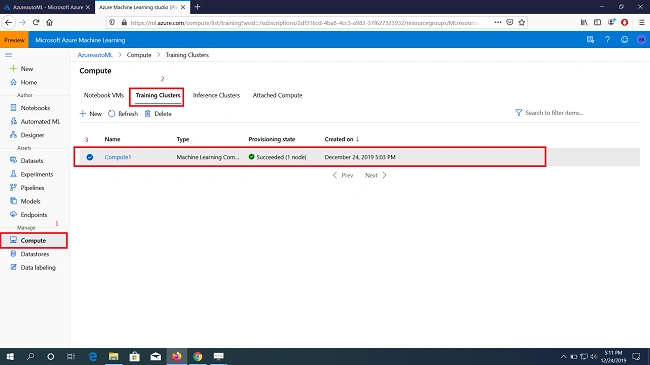This screenshot has width=650, height=365.
Task: Switch to the Attached Compute tab
Action: [x=277, y=95]
